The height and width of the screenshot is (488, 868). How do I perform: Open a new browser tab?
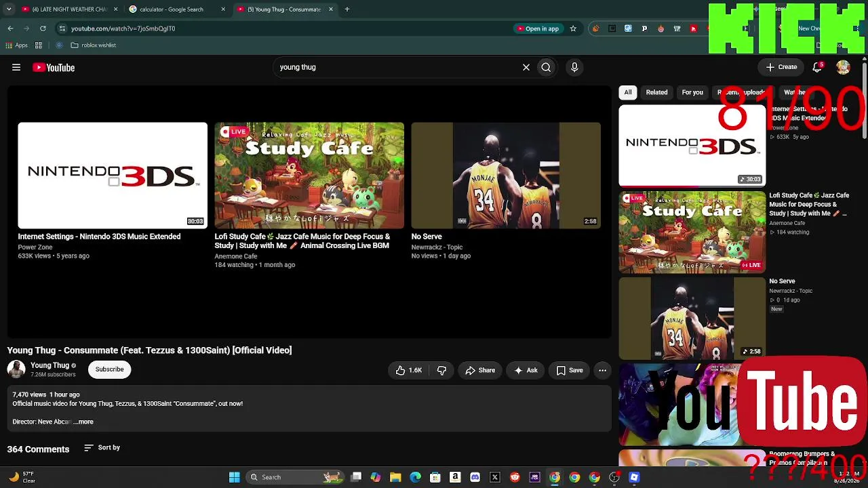tap(347, 9)
